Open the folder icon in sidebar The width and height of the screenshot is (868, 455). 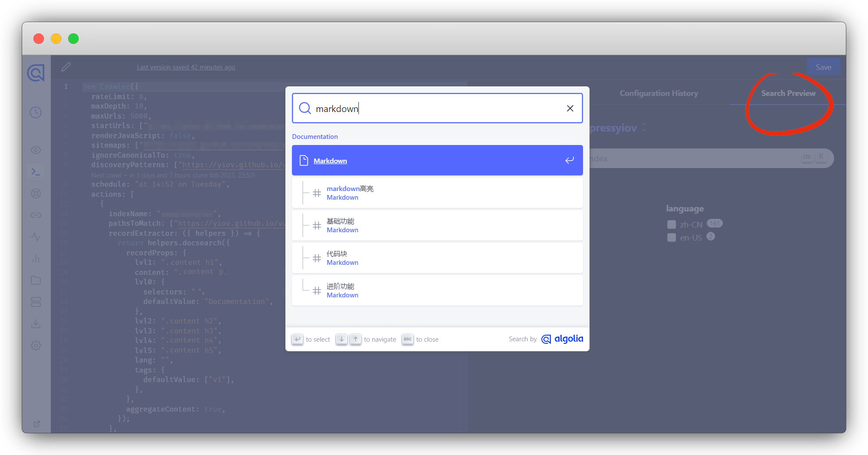(36, 280)
